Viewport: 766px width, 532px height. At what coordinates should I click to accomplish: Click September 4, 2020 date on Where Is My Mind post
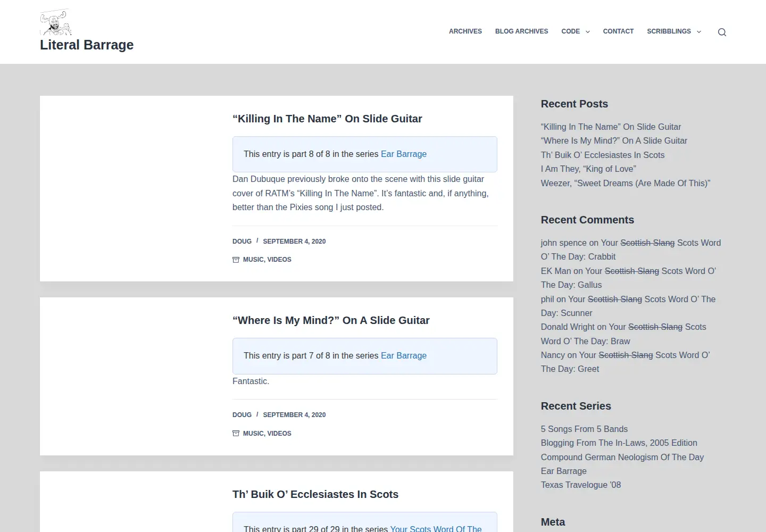294,415
